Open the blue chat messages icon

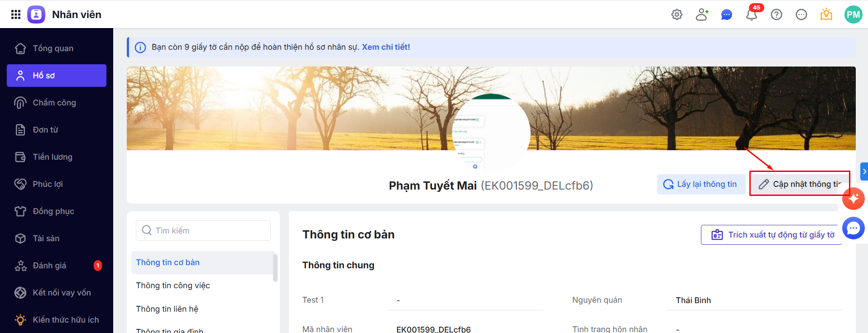click(727, 15)
